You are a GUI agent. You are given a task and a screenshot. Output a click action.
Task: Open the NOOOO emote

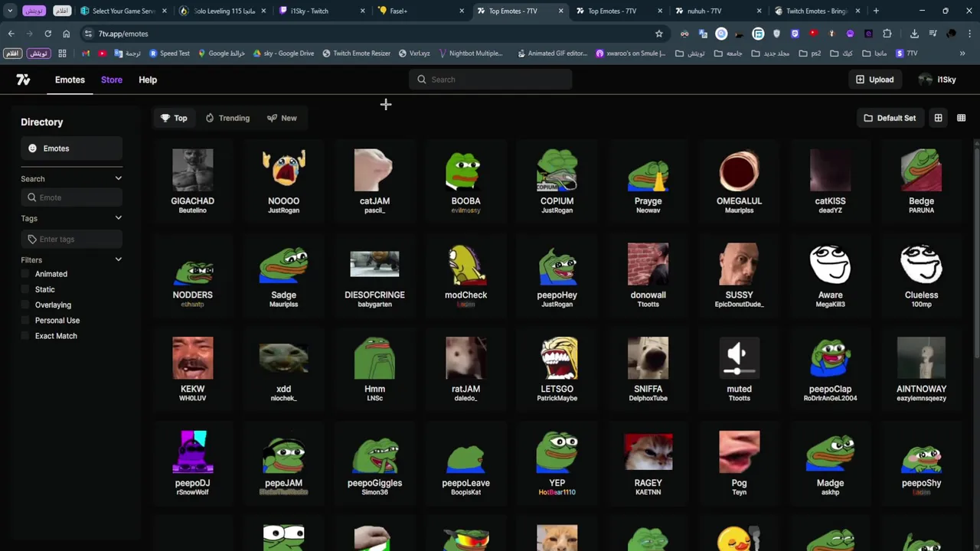coord(283,181)
